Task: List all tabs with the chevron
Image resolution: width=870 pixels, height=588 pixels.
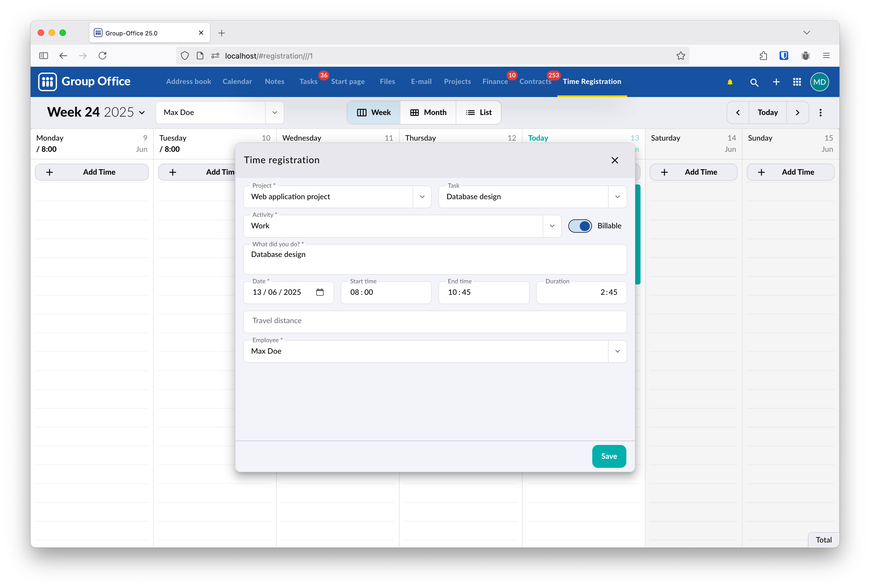Action: point(806,33)
